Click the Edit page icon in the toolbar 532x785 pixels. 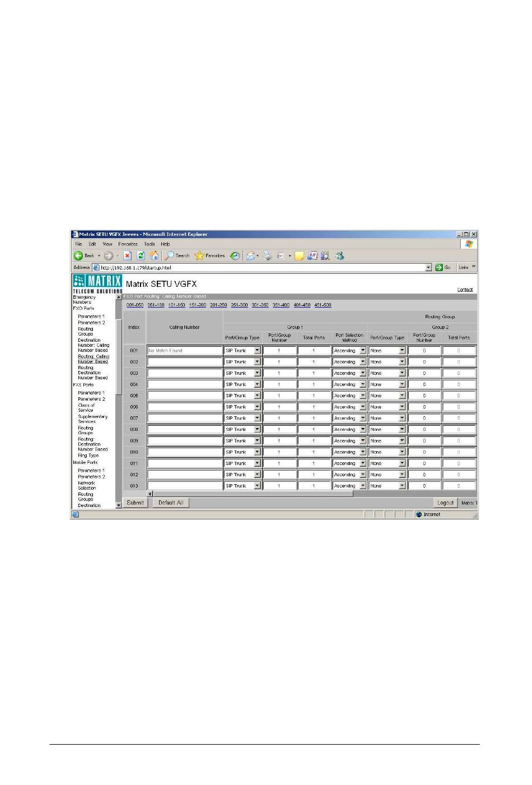point(281,256)
